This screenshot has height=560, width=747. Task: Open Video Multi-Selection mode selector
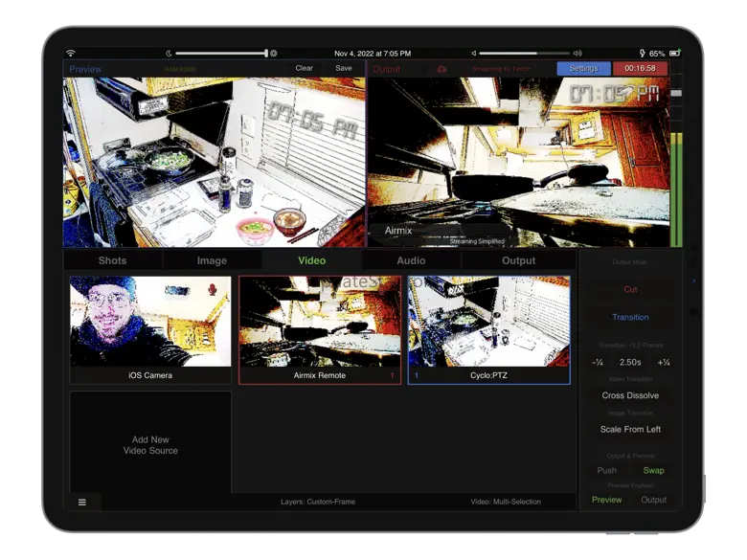pos(506,502)
